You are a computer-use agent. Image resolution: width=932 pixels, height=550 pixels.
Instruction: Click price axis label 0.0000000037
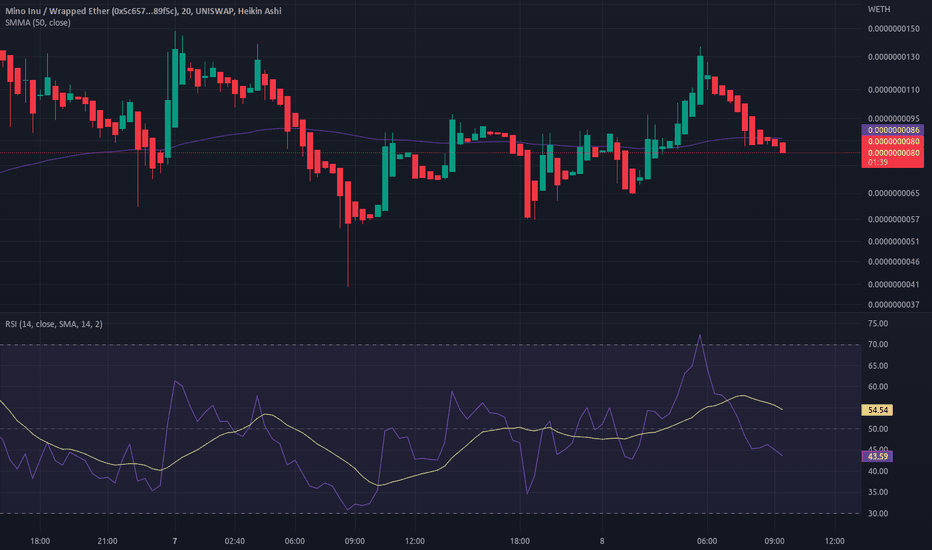click(x=893, y=304)
